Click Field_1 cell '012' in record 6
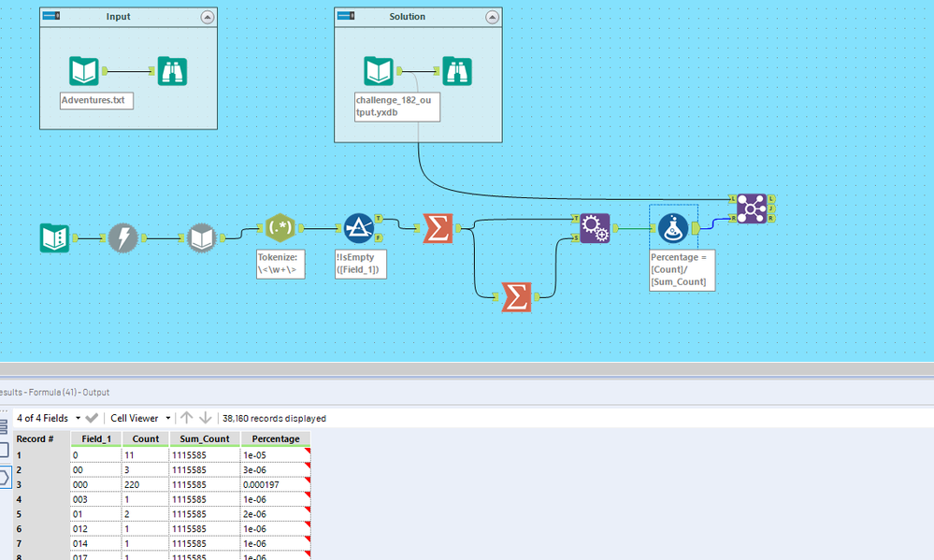The height and width of the screenshot is (560, 934). 96,529
